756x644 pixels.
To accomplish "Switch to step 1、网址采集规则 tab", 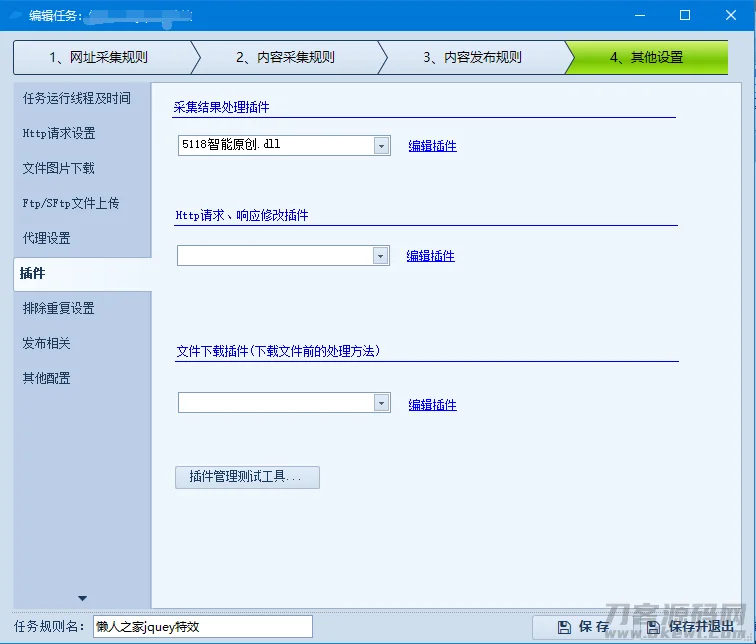I will click(x=98, y=57).
